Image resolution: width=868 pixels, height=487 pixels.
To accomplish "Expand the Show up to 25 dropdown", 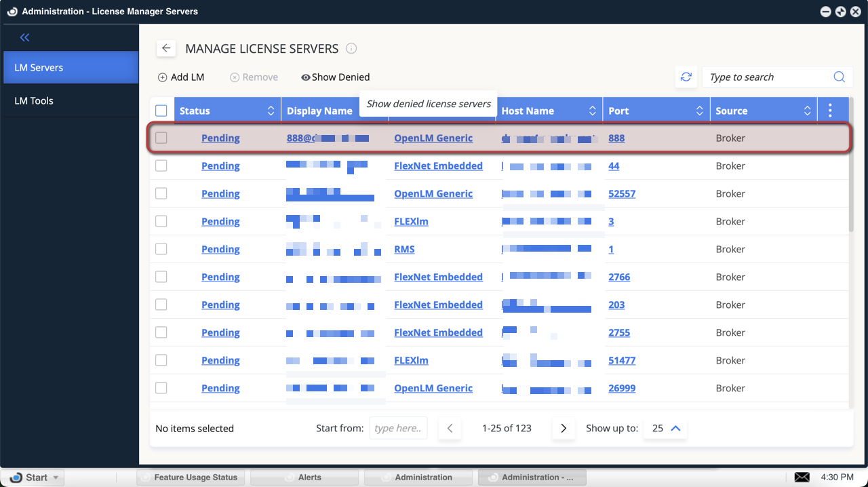I will pos(666,429).
